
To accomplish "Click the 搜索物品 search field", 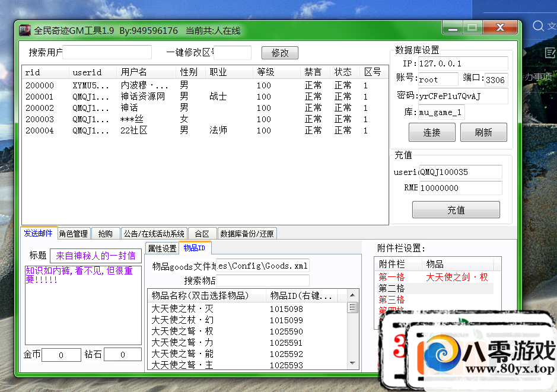I will (263, 281).
